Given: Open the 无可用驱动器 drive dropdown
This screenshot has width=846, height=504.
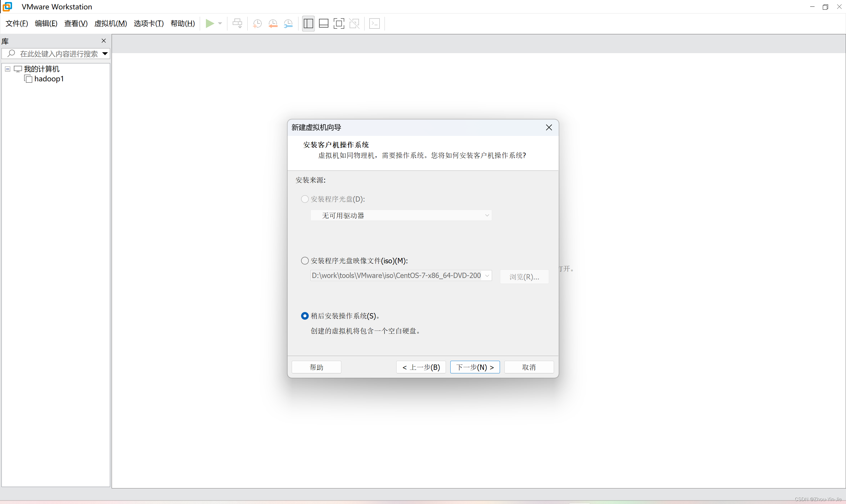Looking at the screenshot, I should point(487,215).
